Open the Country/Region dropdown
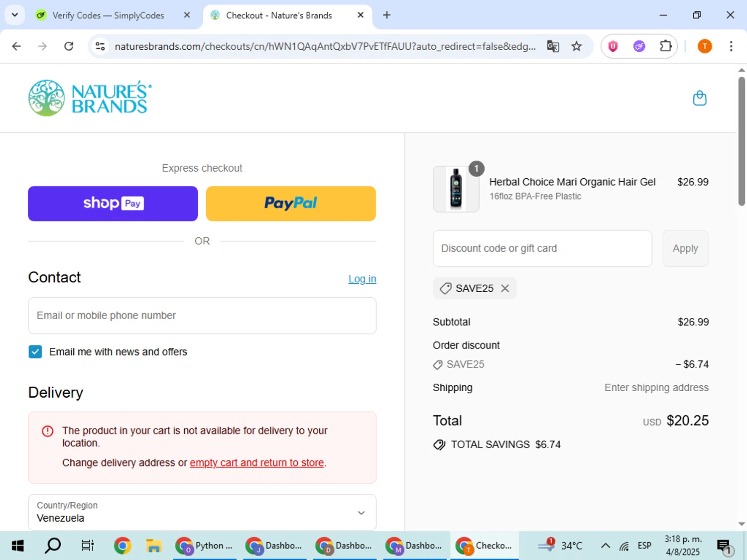The width and height of the screenshot is (747, 560). (202, 512)
